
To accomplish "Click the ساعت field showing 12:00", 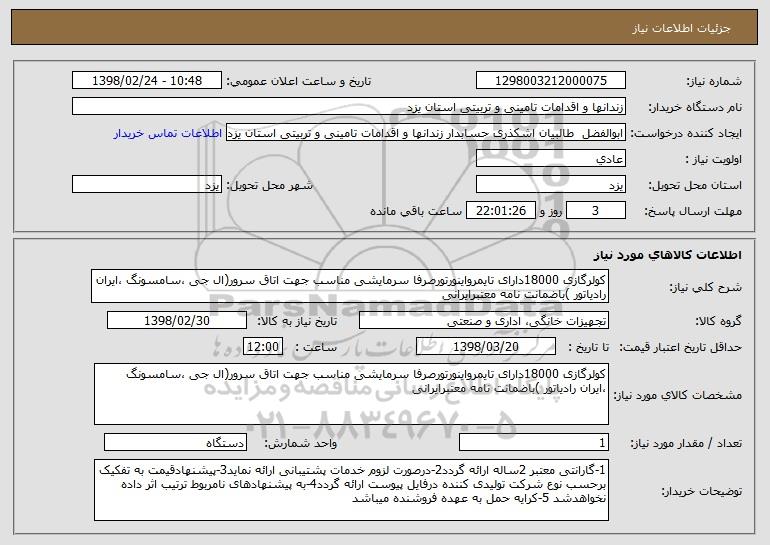I will click(x=263, y=347).
